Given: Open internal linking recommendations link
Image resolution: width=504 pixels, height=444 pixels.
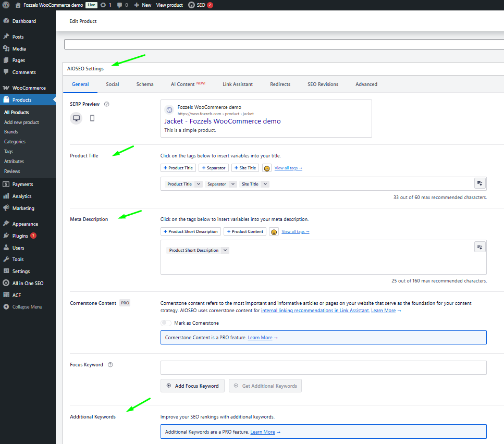Looking at the screenshot, I should [315, 311].
